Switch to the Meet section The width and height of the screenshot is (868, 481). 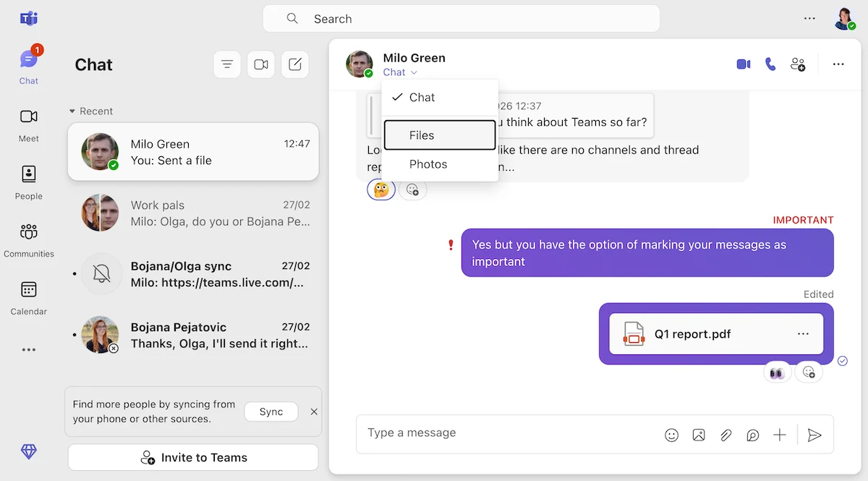(28, 123)
